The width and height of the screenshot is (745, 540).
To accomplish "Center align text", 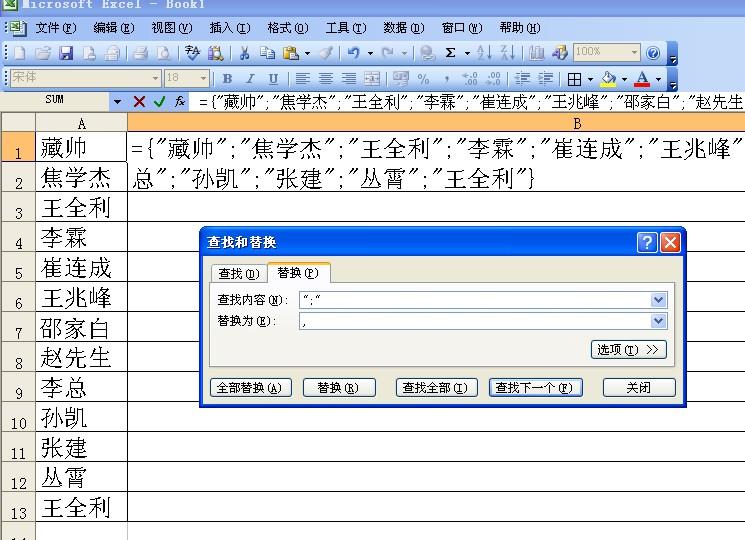I will [x=325, y=78].
